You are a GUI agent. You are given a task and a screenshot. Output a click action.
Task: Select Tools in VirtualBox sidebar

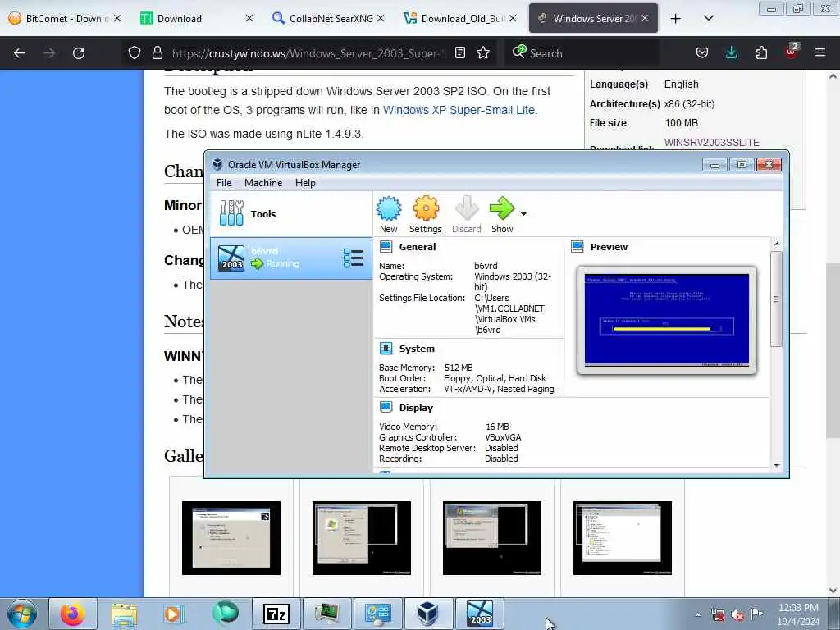(291, 214)
